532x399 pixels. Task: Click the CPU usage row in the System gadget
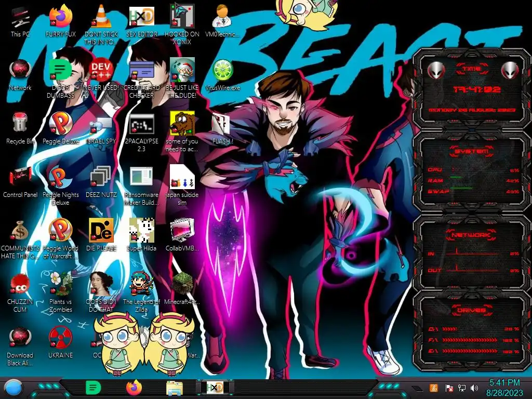click(x=473, y=170)
